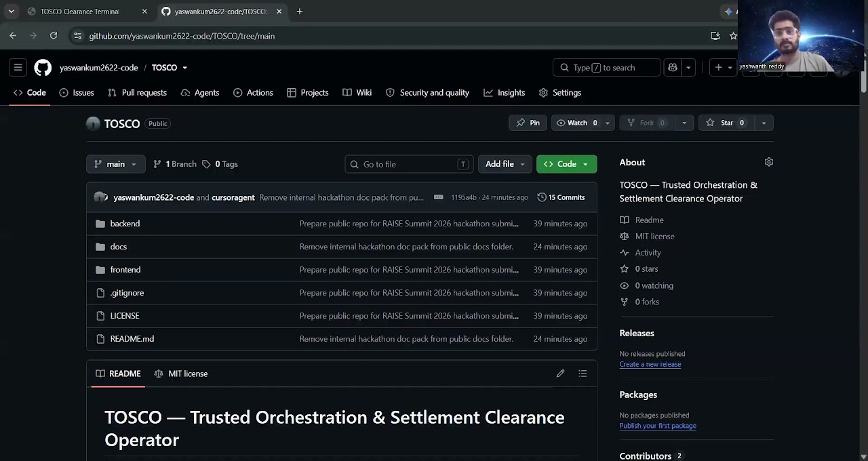Open the README.md file
Screen dimensions: 868x461
[132, 339]
